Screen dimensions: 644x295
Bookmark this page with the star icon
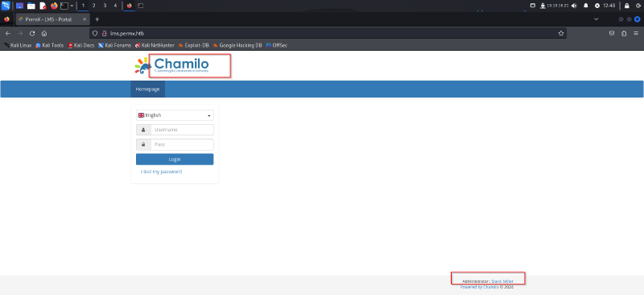tap(560, 33)
